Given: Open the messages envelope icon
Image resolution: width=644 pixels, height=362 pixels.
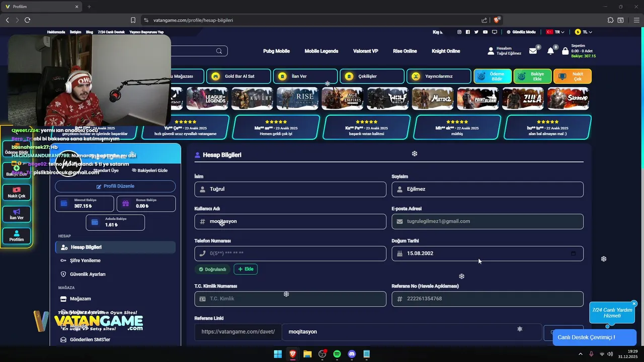Looking at the screenshot, I should tap(533, 51).
